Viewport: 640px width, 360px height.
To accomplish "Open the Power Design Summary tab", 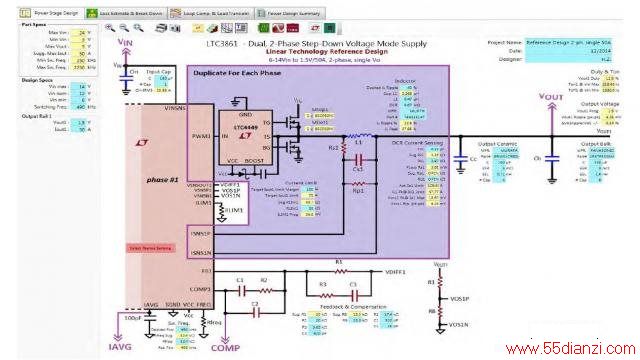I will click(x=290, y=13).
